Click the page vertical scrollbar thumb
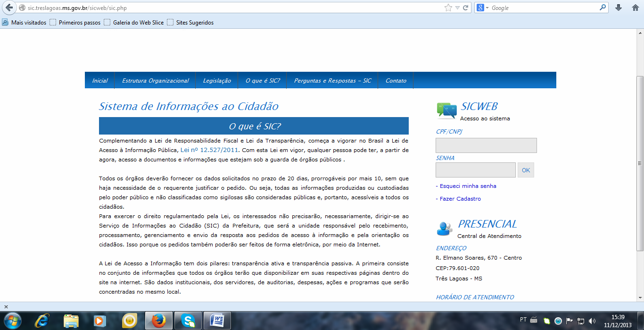The height and width of the screenshot is (330, 644). 640,163
